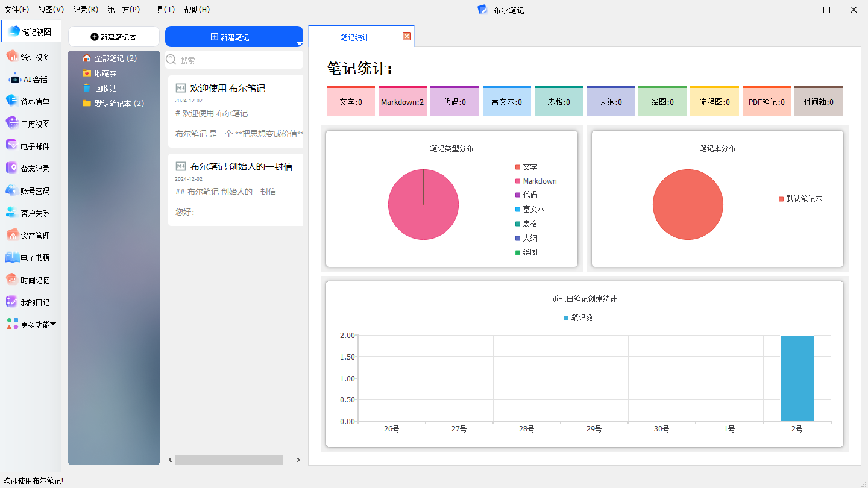868x488 pixels.
Task: Click the note list scrollbar left arrow
Action: coord(170,460)
